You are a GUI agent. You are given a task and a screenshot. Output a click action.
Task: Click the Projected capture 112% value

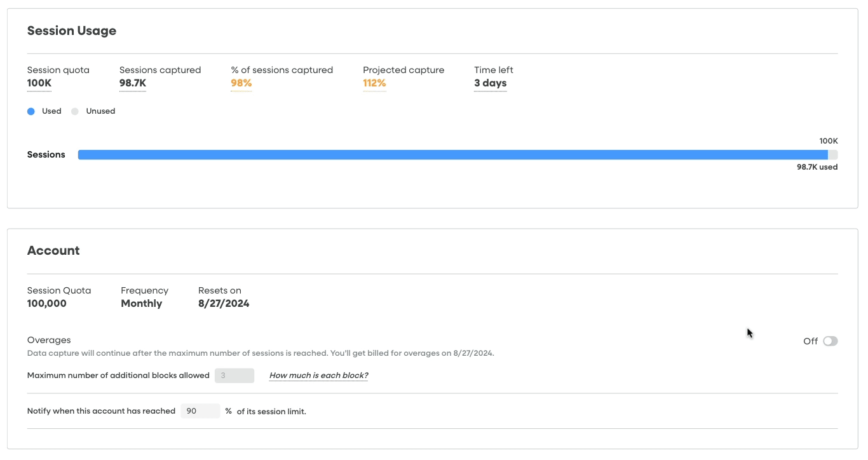(x=374, y=83)
